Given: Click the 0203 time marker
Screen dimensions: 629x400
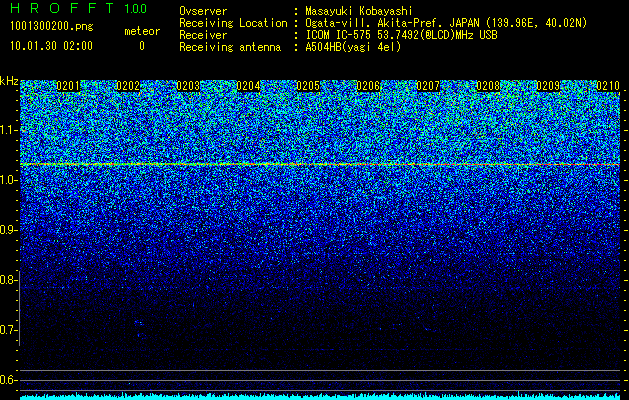Looking at the screenshot, I should point(188,86).
